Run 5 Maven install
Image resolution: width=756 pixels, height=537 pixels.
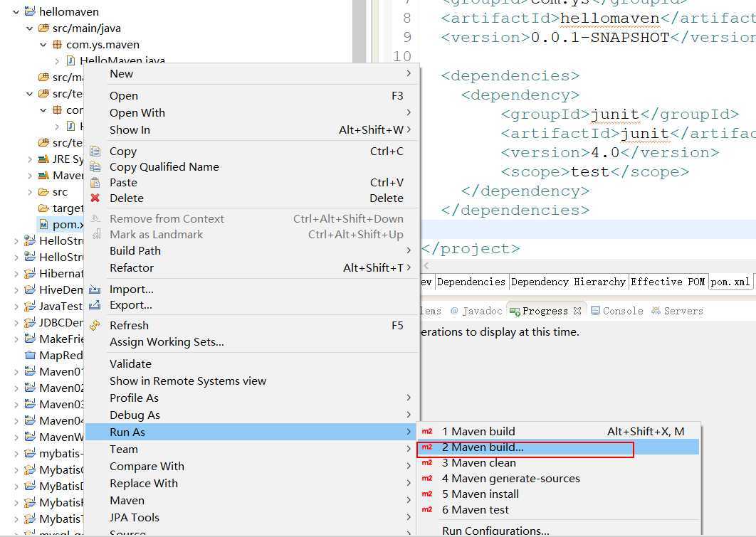click(558, 494)
